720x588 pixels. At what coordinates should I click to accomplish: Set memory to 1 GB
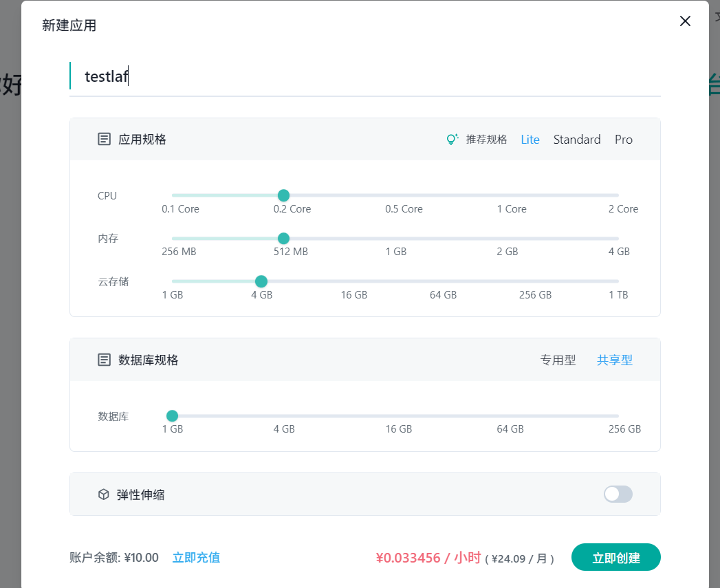click(x=396, y=252)
